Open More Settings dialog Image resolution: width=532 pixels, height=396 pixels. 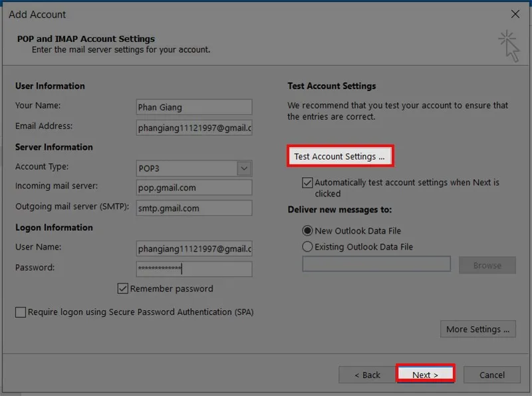pos(477,329)
